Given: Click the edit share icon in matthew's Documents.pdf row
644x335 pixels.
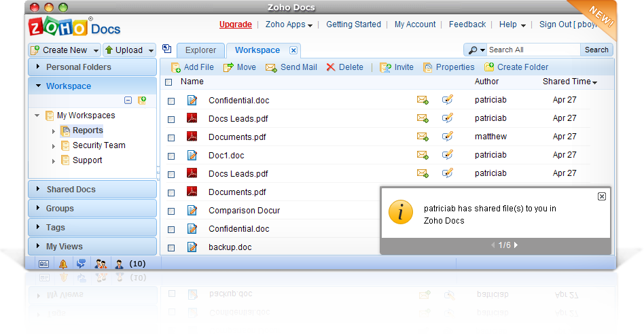Looking at the screenshot, I should [447, 137].
